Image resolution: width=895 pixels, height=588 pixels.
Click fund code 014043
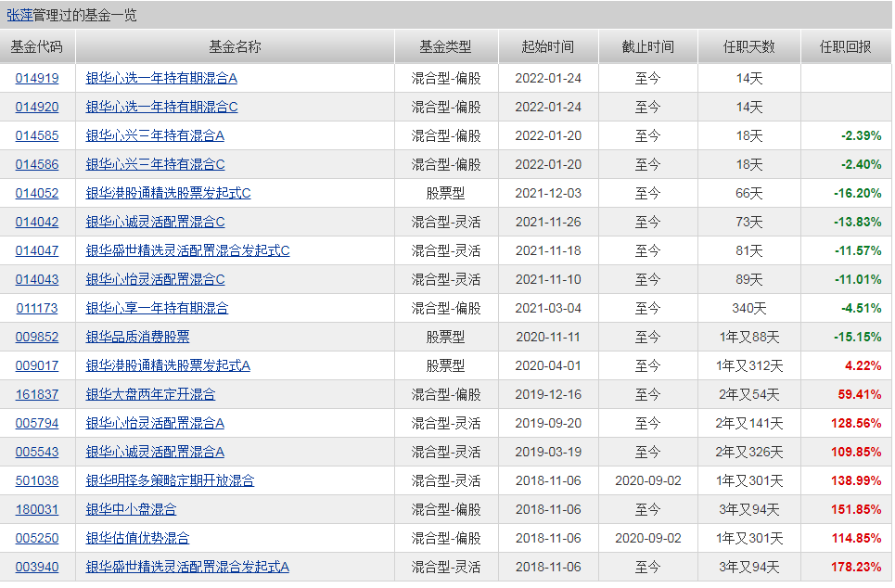pyautogui.click(x=37, y=280)
